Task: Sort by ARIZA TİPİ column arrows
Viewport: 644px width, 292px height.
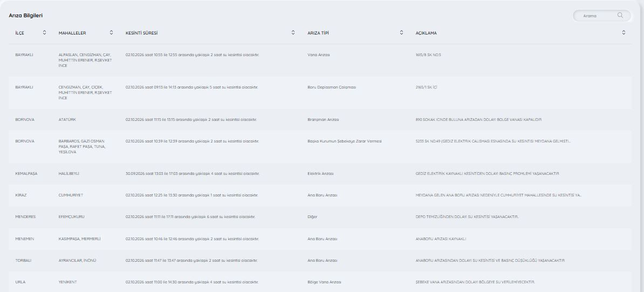Action: [x=401, y=32]
